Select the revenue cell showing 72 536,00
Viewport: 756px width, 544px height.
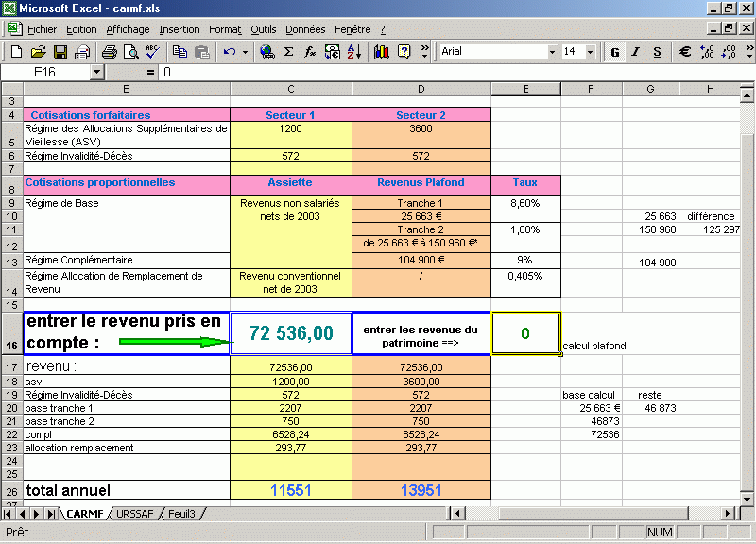291,333
